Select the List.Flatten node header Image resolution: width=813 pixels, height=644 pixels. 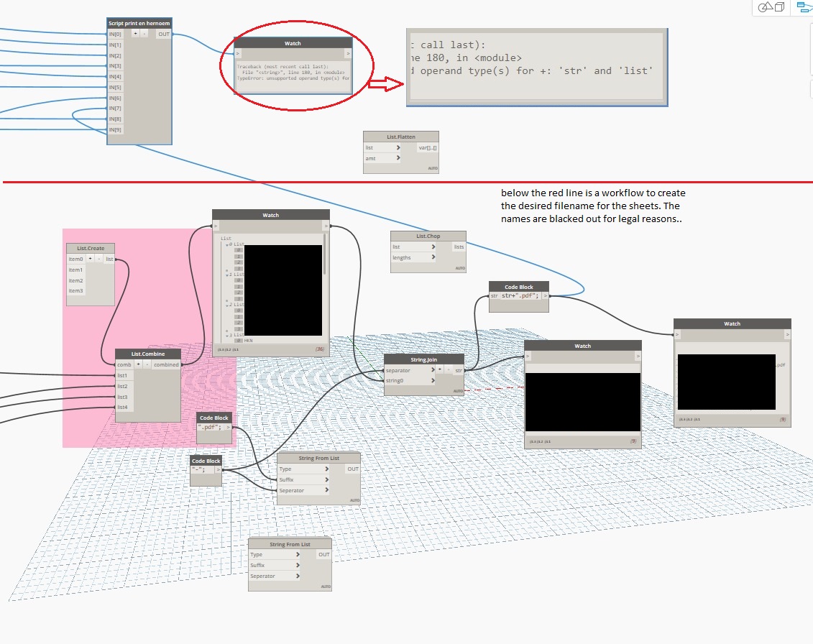coord(401,137)
